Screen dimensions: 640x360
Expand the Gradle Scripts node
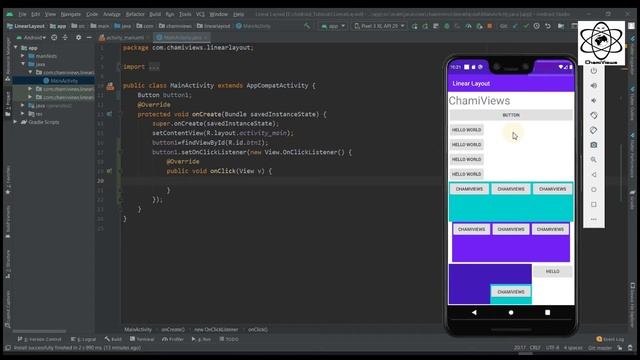[x=16, y=122]
